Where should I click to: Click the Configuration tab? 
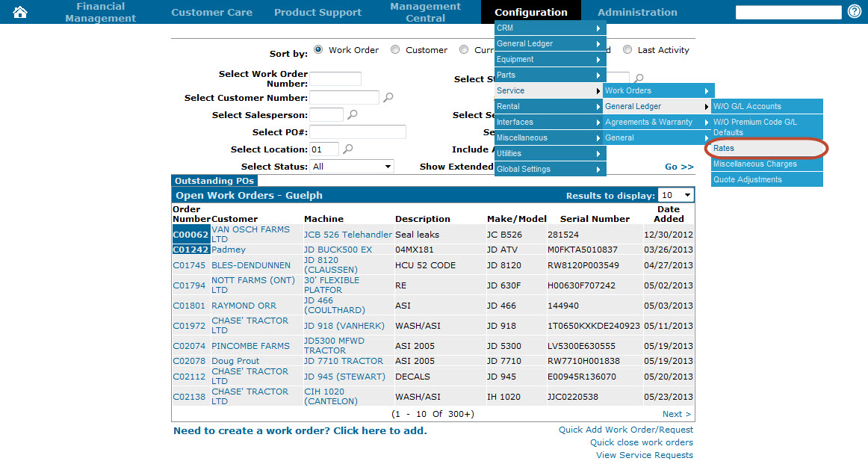click(x=531, y=12)
